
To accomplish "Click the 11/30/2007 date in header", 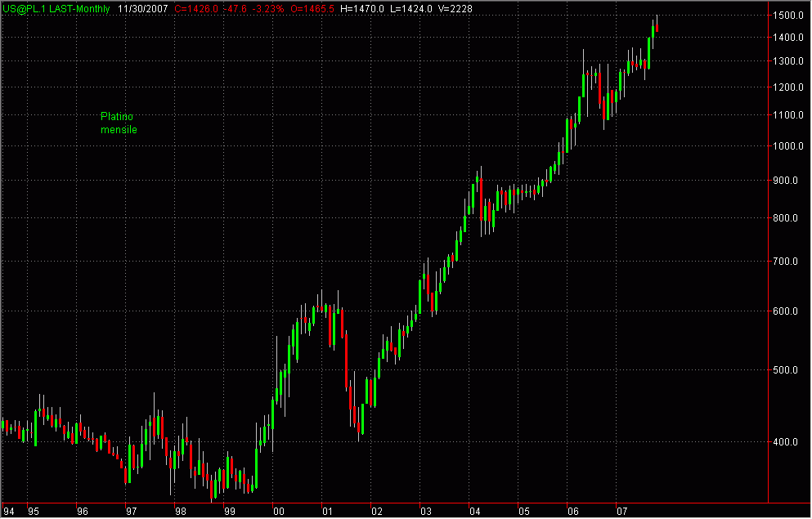I will coord(142,8).
